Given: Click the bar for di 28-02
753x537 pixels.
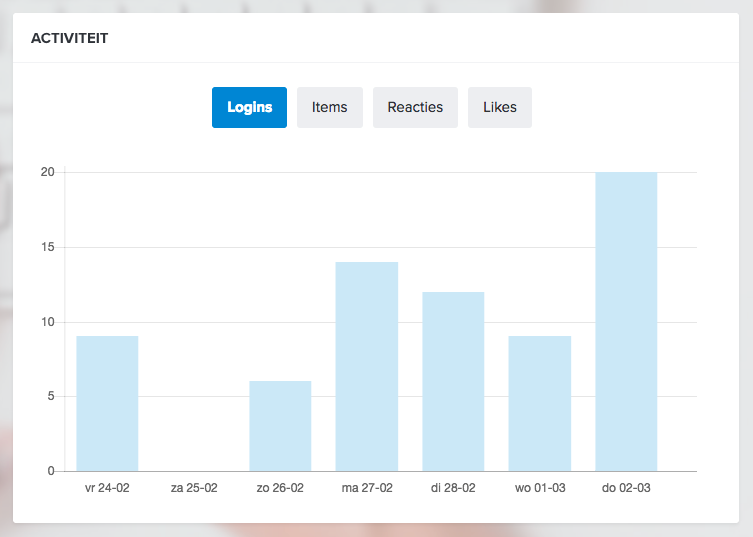Looking at the screenshot, I should pyautogui.click(x=453, y=381).
